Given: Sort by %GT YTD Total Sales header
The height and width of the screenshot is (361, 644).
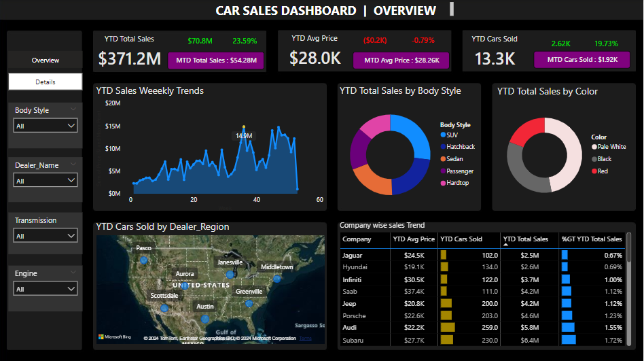Looking at the screenshot, I should [x=592, y=239].
